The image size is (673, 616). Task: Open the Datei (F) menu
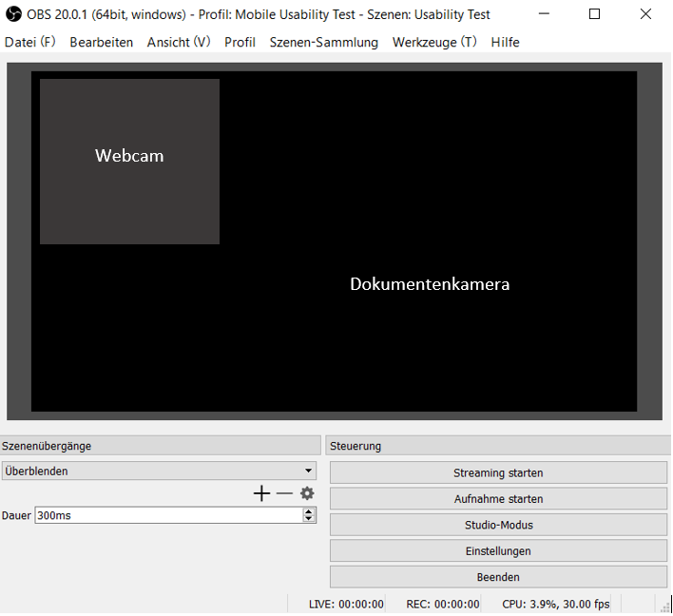pyautogui.click(x=30, y=42)
